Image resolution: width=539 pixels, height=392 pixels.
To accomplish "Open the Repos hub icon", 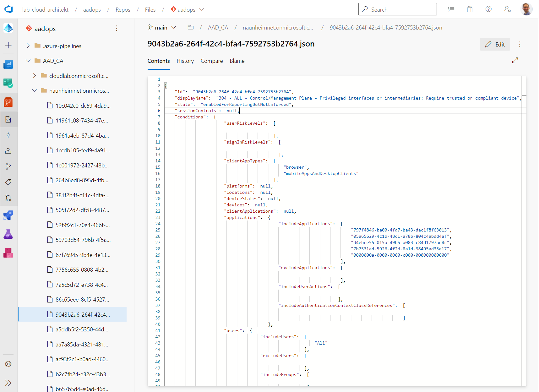I will [8, 102].
